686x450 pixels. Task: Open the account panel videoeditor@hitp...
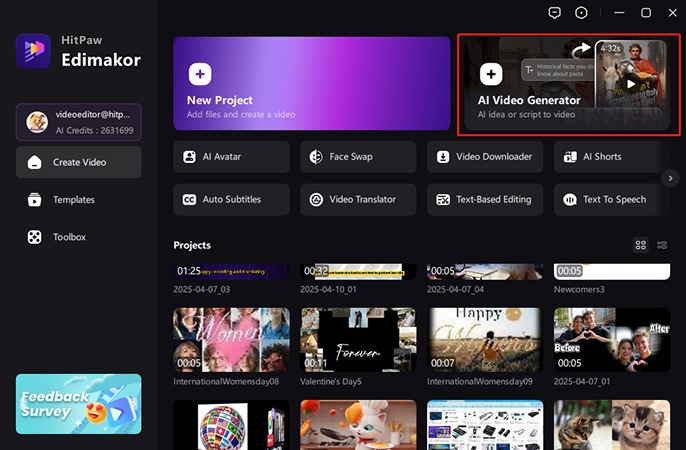(x=79, y=122)
